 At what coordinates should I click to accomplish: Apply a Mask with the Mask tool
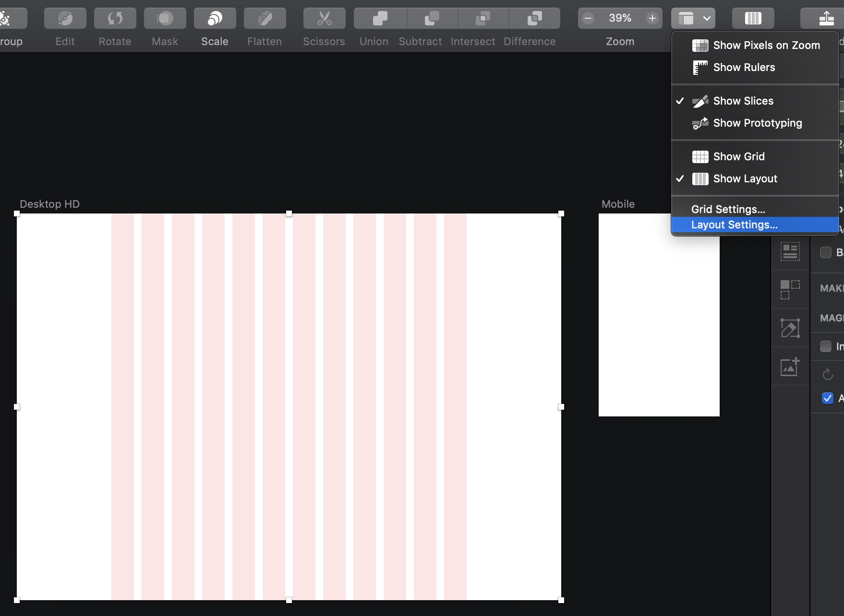pyautogui.click(x=165, y=18)
